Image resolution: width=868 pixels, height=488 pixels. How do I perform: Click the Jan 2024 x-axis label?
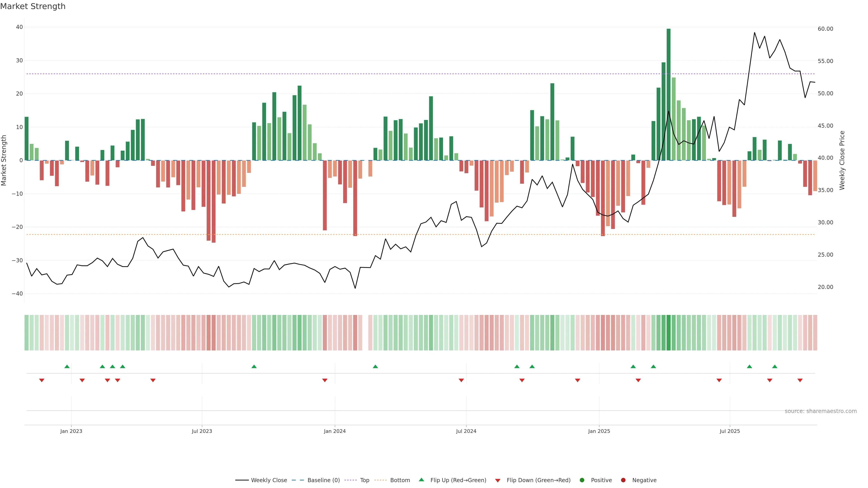[x=335, y=431]
